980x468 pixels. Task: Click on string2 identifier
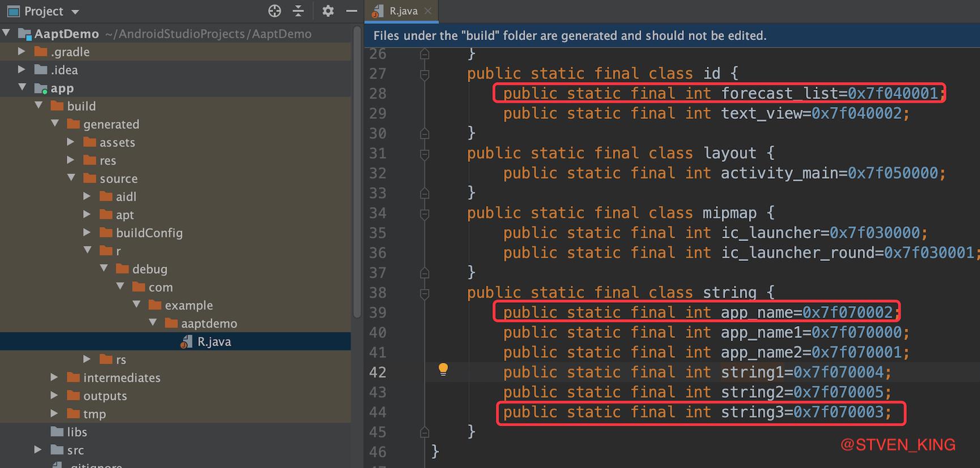coord(752,392)
